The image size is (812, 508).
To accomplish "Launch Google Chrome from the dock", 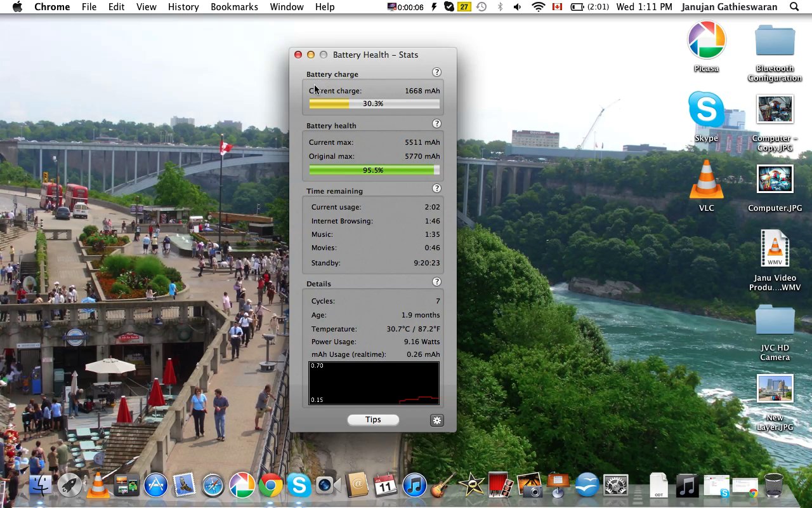I will click(270, 486).
